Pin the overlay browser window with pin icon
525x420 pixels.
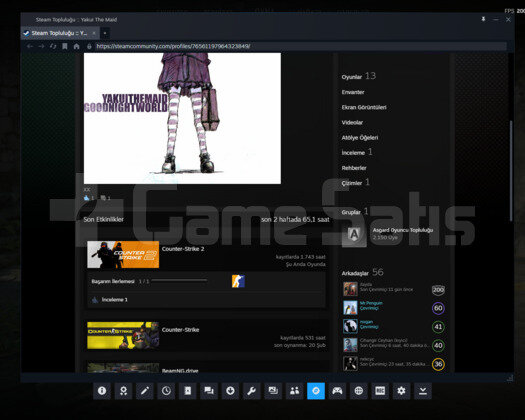pos(483,19)
